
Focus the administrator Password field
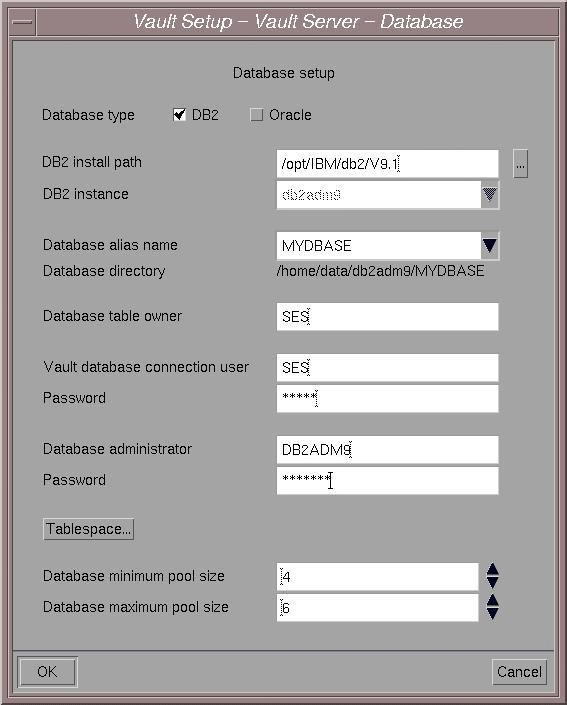click(388, 480)
